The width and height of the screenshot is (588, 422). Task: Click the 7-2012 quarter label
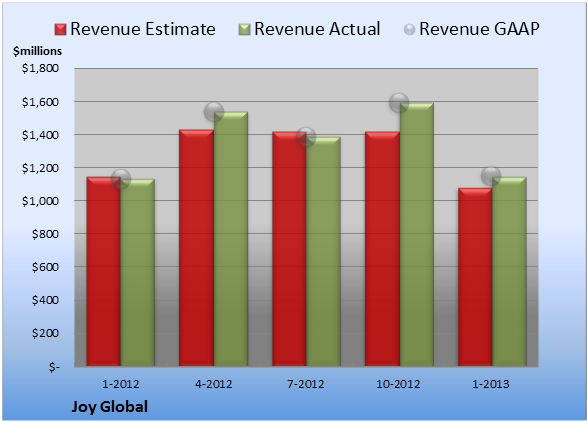pos(306,384)
